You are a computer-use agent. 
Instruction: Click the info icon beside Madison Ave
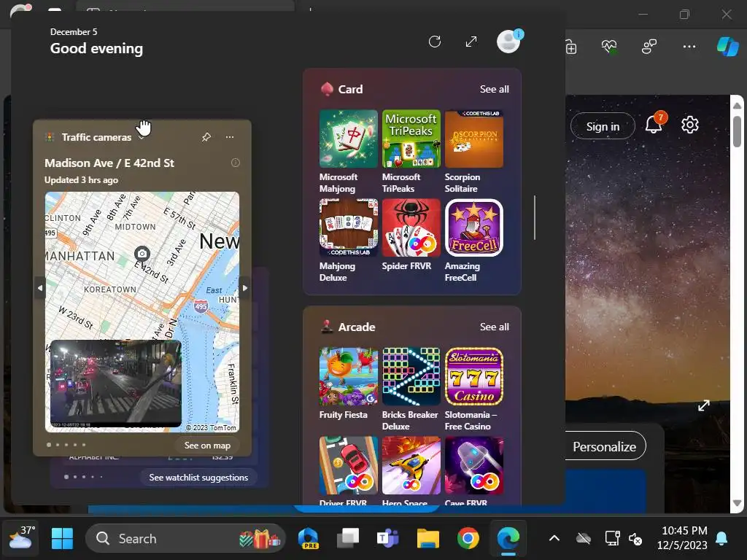pyautogui.click(x=236, y=163)
